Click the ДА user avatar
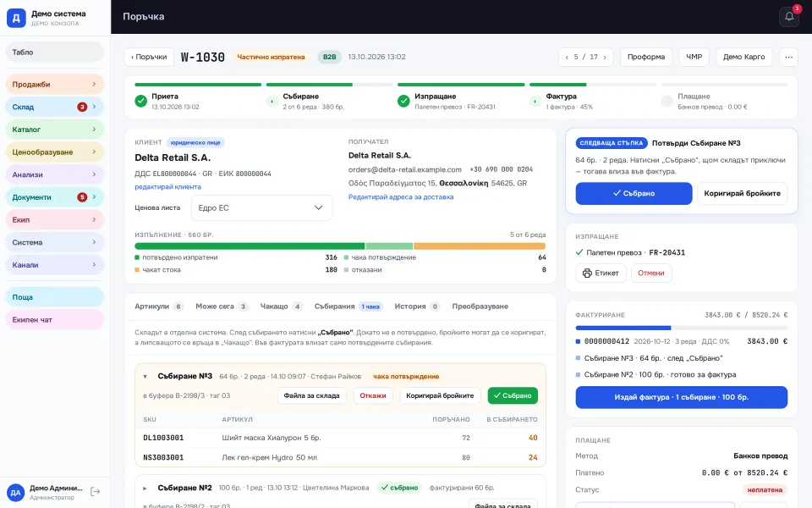The width and height of the screenshot is (812, 508). (x=15, y=493)
